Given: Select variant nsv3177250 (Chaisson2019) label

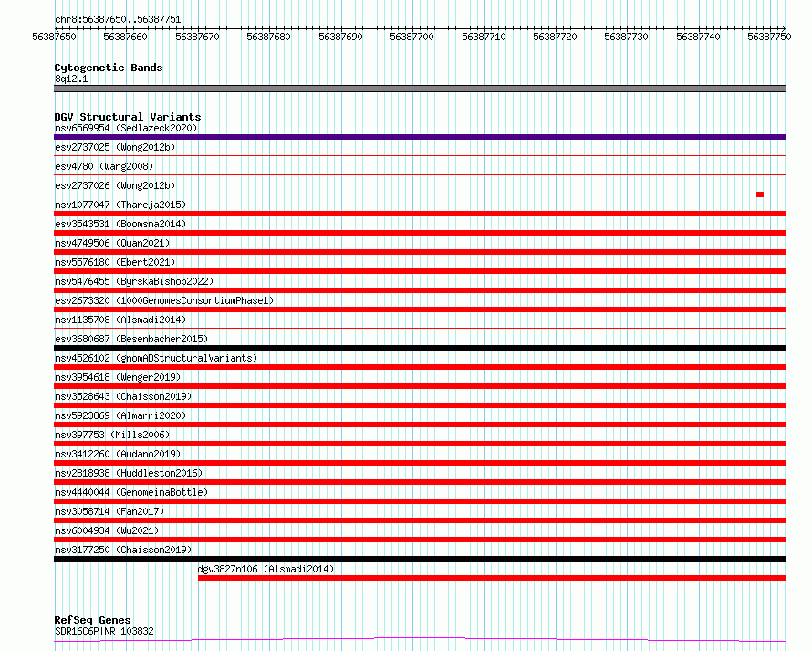Looking at the screenshot, I should pos(123,550).
